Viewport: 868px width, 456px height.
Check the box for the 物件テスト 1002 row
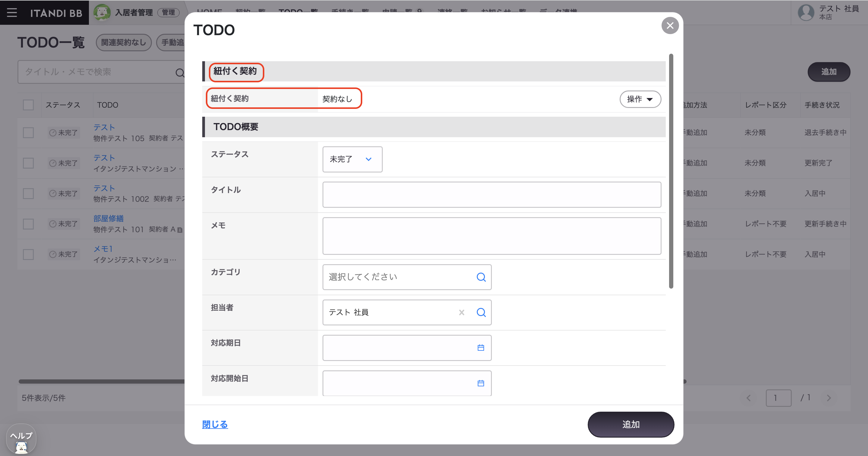point(28,194)
